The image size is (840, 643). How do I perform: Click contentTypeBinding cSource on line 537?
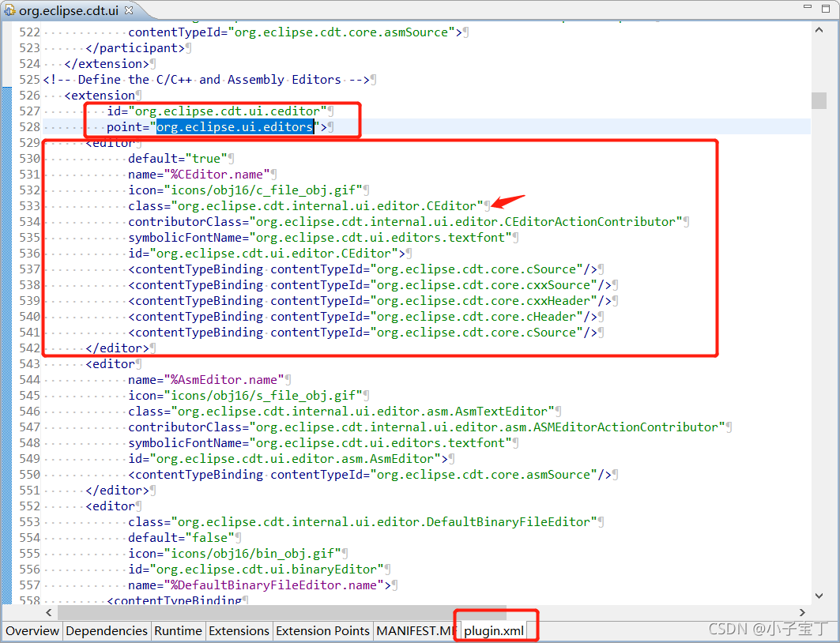point(363,269)
